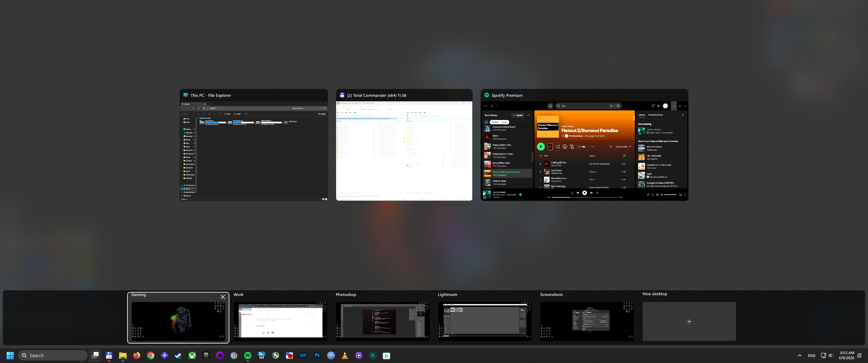
Task: Switch to the Lightroom virtual desktop
Action: tap(485, 321)
